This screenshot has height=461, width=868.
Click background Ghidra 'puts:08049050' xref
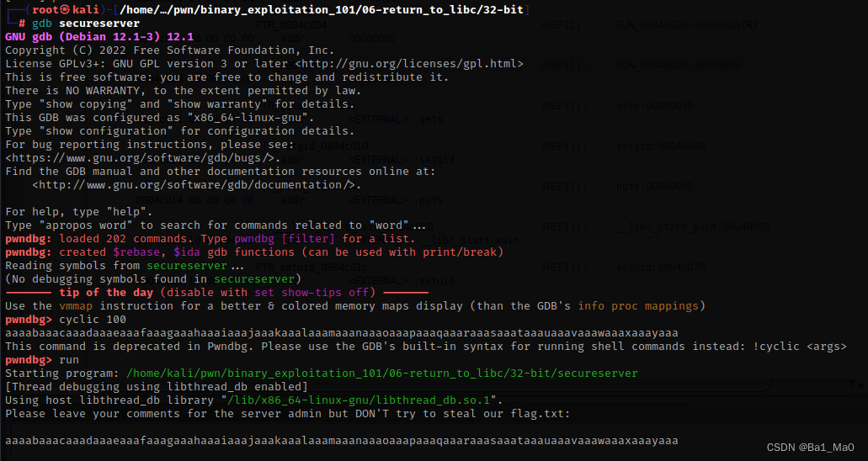[x=654, y=187]
